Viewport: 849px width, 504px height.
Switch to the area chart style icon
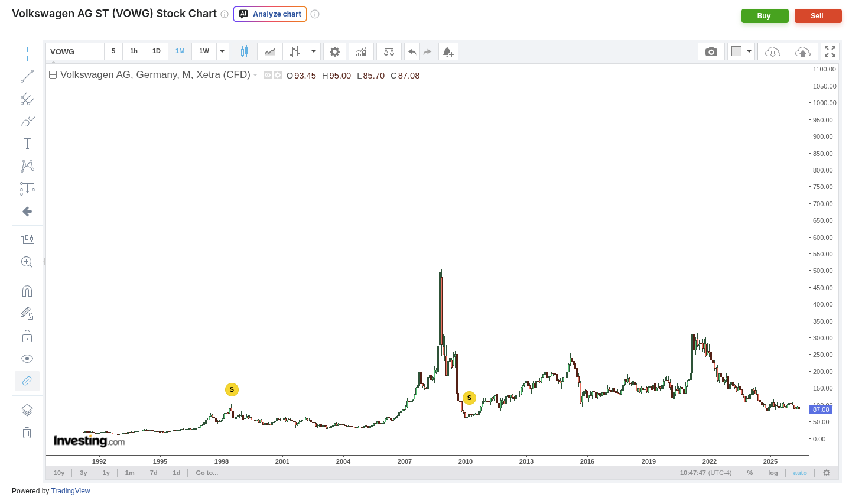270,51
